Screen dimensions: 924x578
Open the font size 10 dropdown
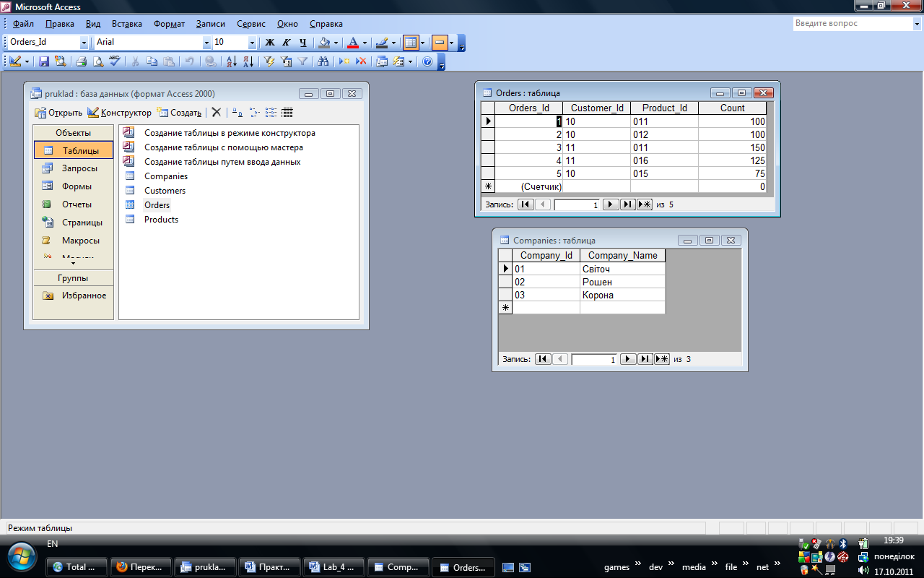point(252,43)
